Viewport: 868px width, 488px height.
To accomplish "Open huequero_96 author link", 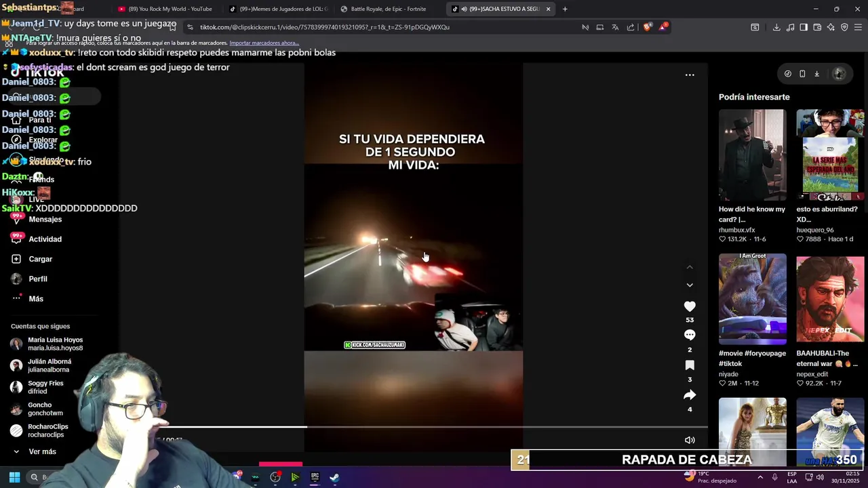I will pyautogui.click(x=815, y=230).
